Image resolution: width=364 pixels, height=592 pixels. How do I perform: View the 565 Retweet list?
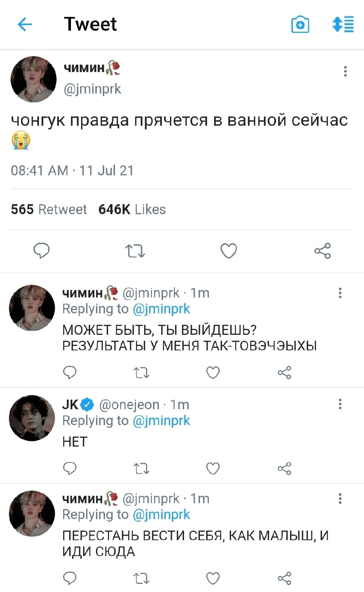[49, 209]
